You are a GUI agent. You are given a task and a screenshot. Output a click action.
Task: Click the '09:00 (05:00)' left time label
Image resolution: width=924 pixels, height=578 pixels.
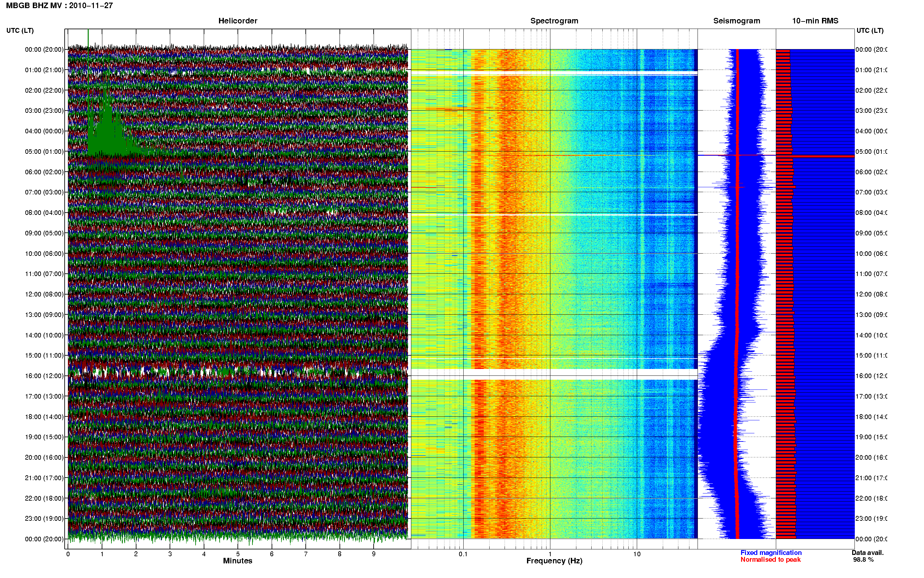coord(44,233)
